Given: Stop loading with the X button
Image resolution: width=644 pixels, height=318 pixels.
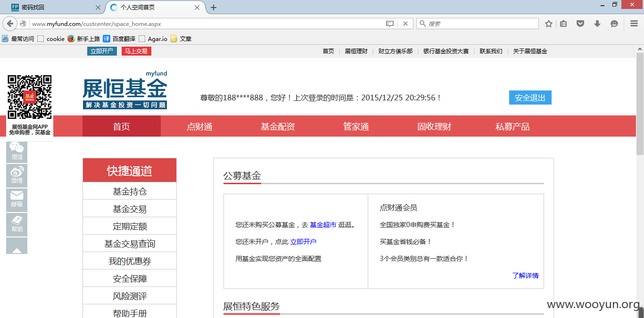Looking at the screenshot, I should [x=405, y=24].
